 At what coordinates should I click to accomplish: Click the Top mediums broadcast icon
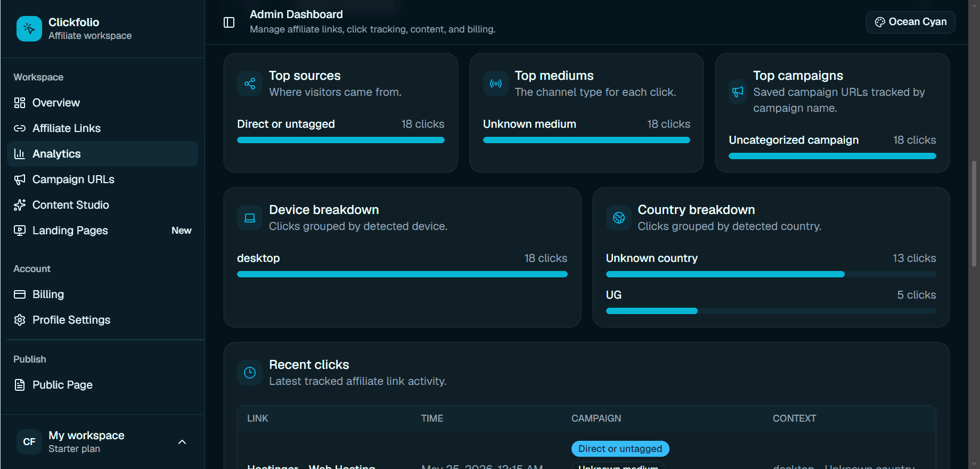[496, 84]
